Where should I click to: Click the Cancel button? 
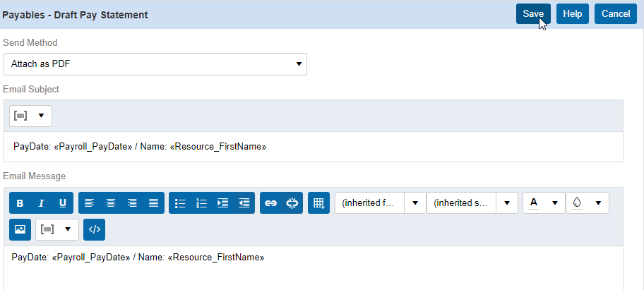click(x=615, y=14)
